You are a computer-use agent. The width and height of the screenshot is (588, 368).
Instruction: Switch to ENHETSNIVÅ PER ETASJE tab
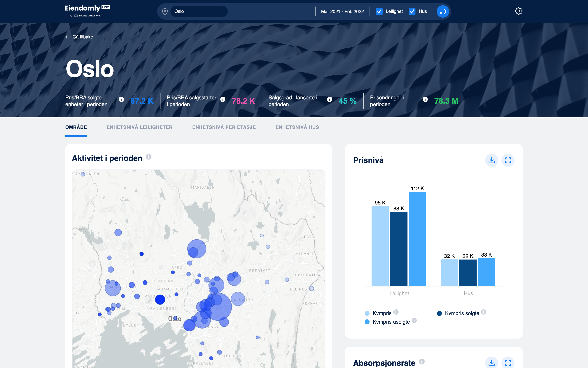[224, 127]
